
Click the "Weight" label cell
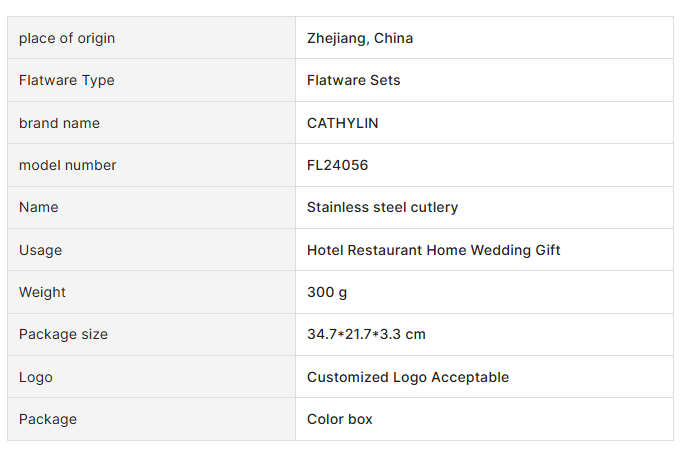[x=42, y=292]
